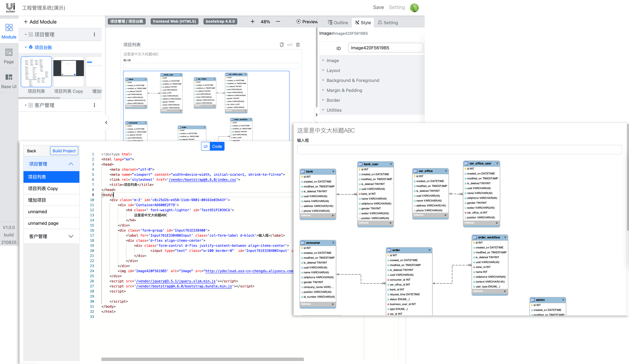Collapse the 项目台账 group
The height and width of the screenshot is (364, 629).
coord(26,47)
